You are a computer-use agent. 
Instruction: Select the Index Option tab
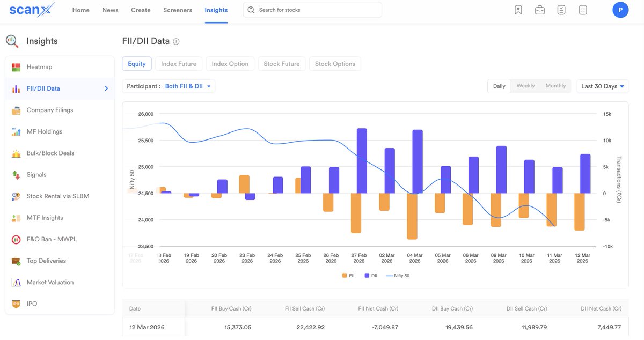click(x=230, y=64)
